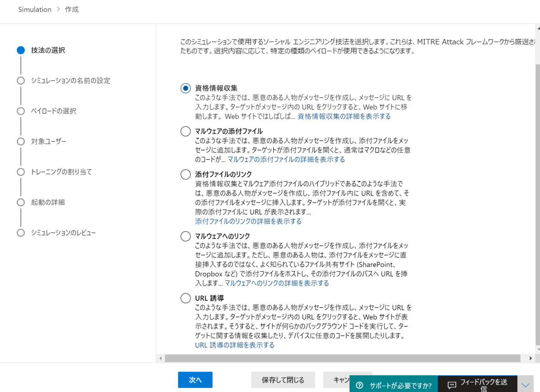The width and height of the screenshot is (540, 392).
Task: Click the feedback speech bubble icon
Action: tap(451, 384)
